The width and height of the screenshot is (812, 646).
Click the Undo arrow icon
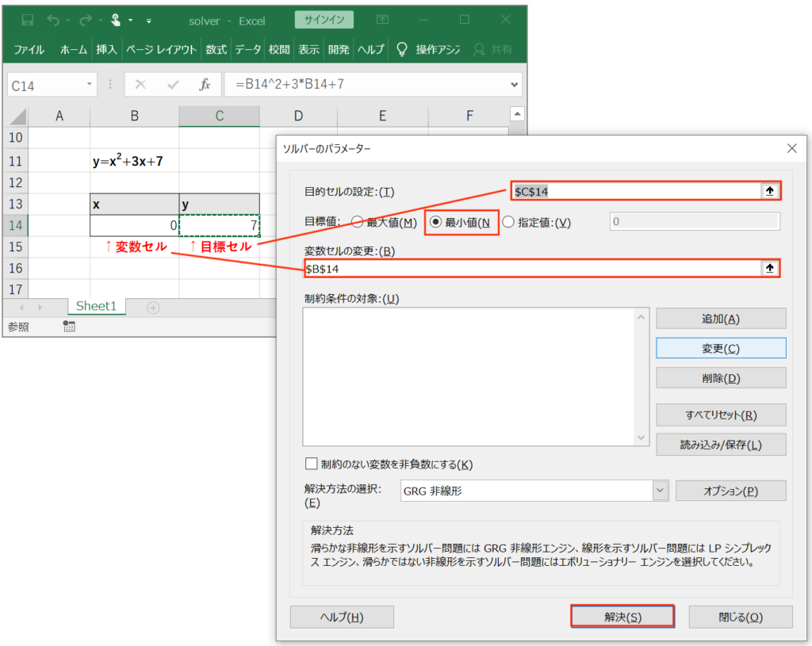54,20
